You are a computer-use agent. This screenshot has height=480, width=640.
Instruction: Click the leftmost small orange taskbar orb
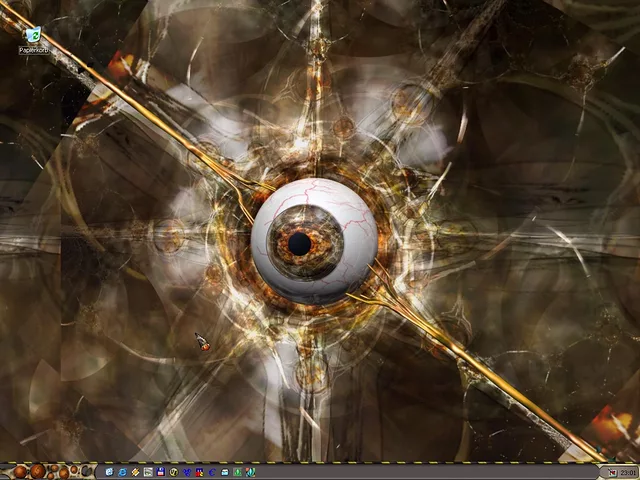pyautogui.click(x=20, y=471)
